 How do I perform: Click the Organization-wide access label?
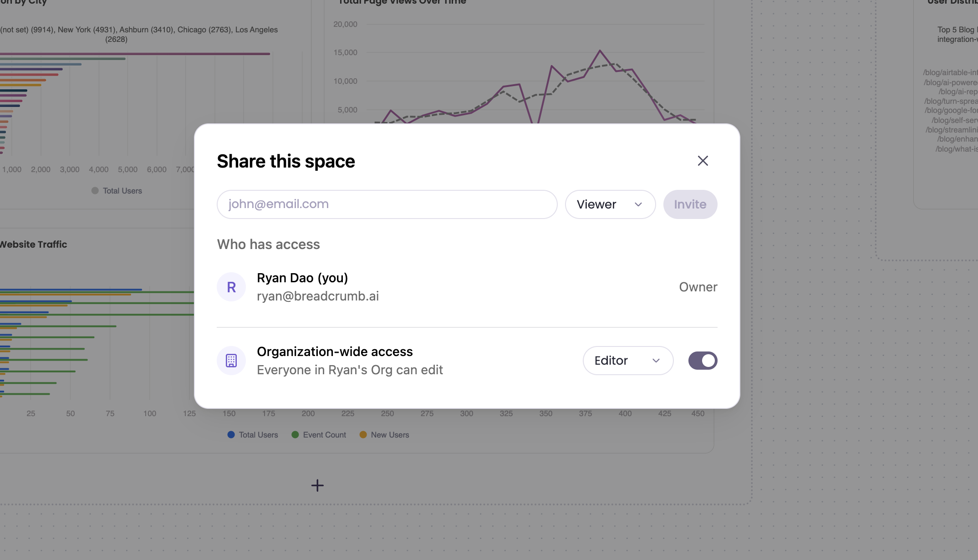335,351
